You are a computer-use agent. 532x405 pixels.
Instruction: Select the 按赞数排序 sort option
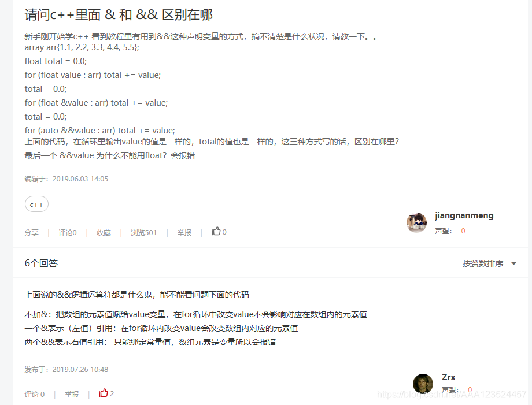pyautogui.click(x=483, y=263)
